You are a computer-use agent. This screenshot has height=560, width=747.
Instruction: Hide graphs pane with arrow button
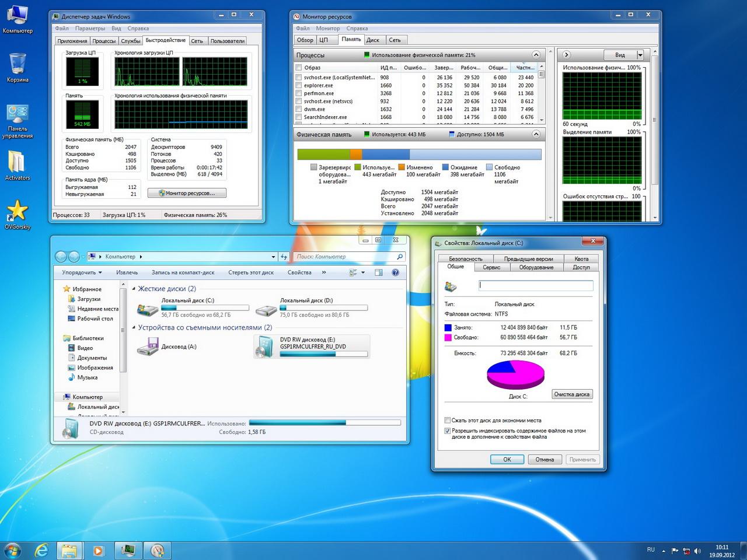566,55
